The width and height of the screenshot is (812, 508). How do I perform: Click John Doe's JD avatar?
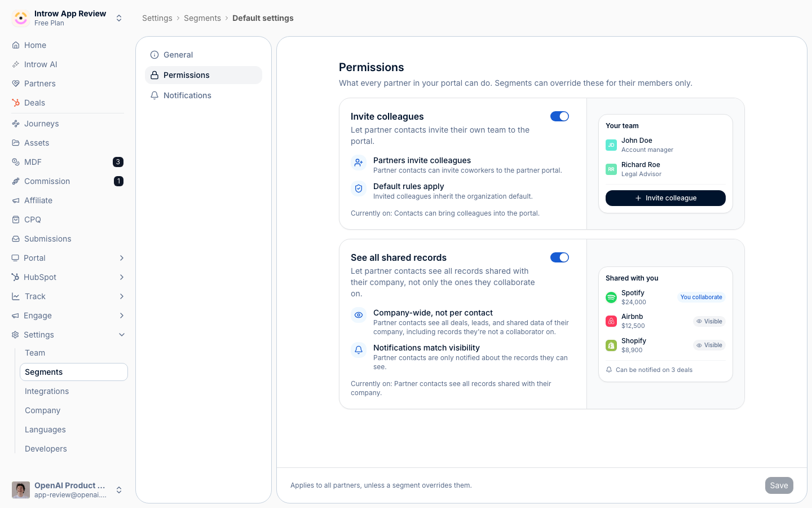pos(611,145)
